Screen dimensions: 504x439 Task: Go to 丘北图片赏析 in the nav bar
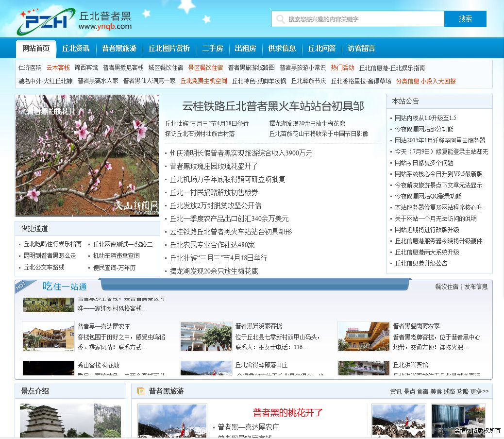tap(169, 49)
